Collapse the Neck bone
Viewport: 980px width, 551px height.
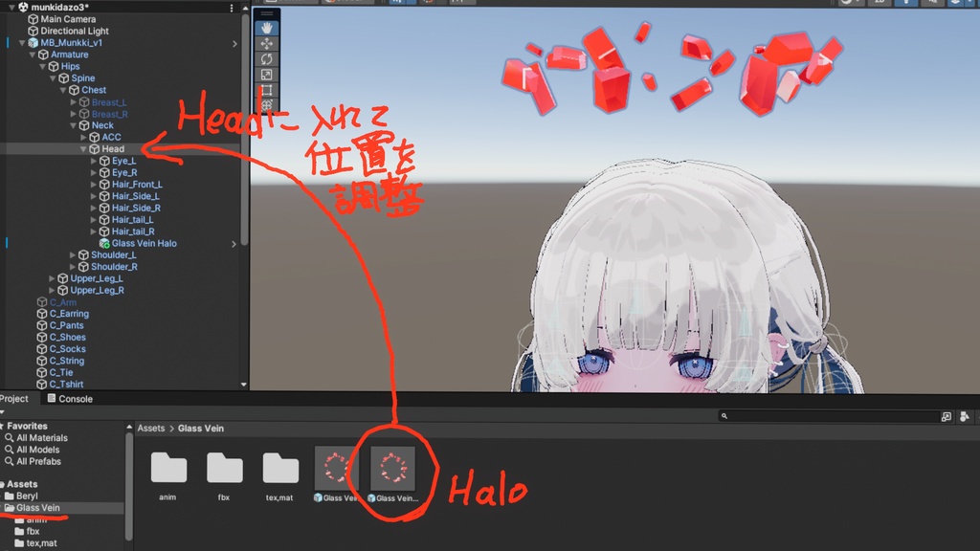click(x=74, y=125)
